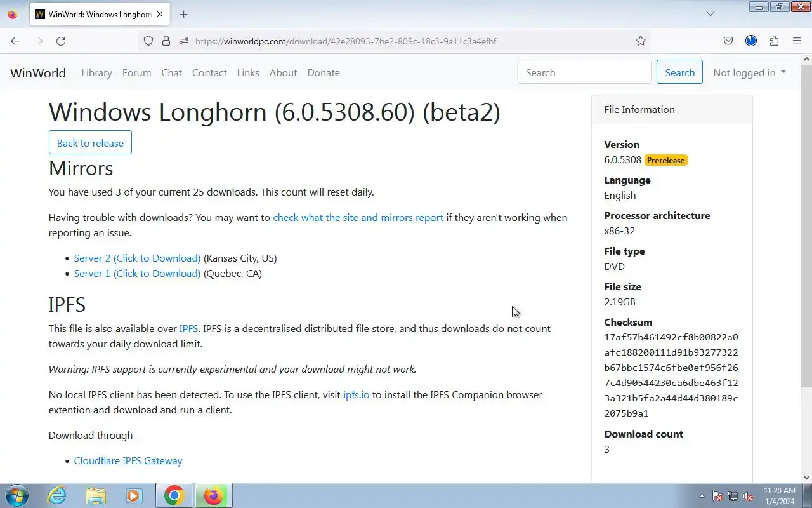Open the Pocket save icon
This screenshot has width=812, height=508.
pyautogui.click(x=728, y=41)
